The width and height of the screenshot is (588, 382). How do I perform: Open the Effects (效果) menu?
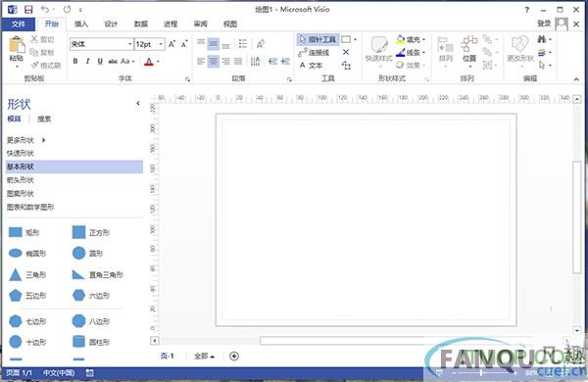(411, 66)
